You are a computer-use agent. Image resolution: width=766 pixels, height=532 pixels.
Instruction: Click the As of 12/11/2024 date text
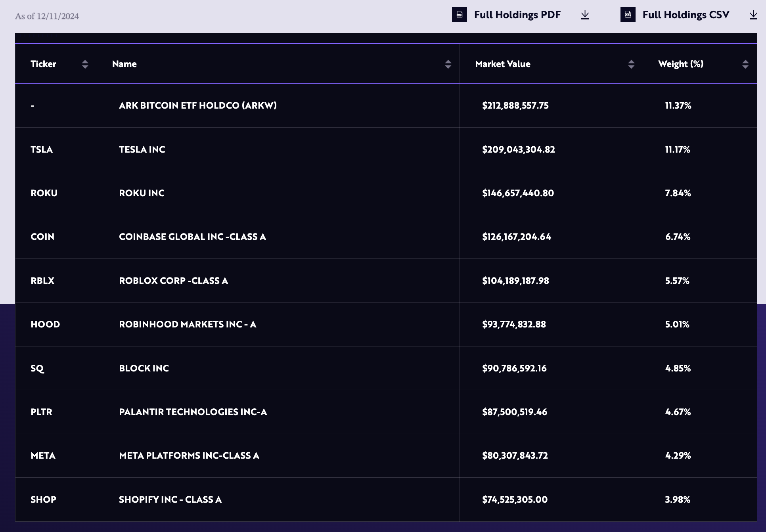47,16
